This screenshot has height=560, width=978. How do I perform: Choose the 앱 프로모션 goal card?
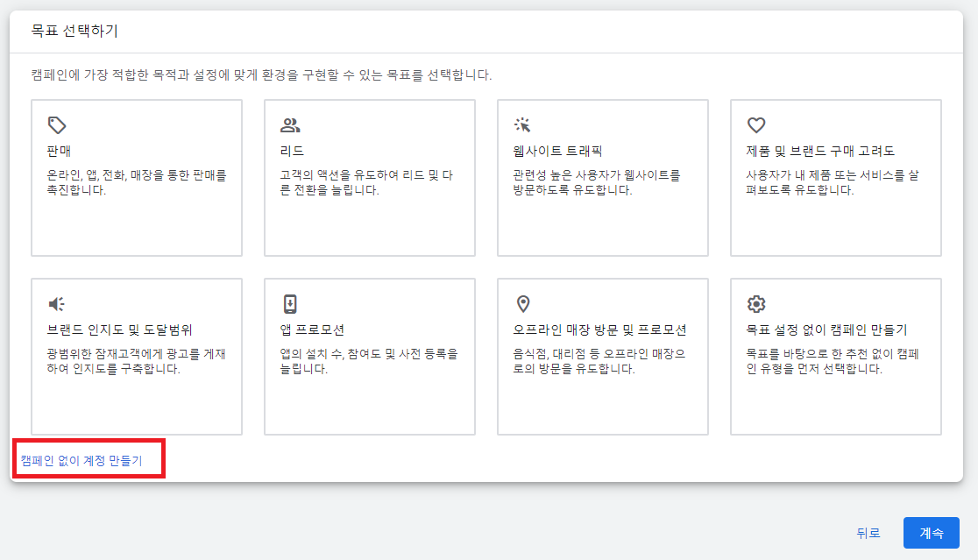point(369,355)
